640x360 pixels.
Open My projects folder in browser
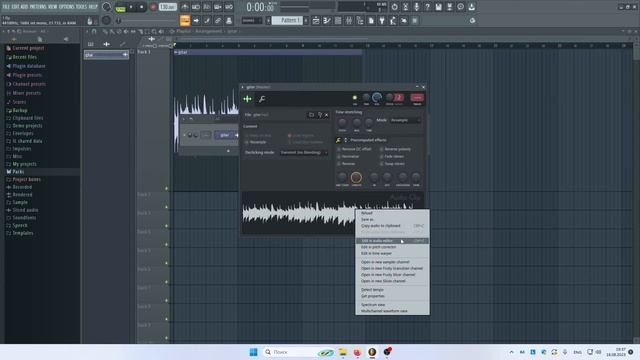pyautogui.click(x=24, y=164)
